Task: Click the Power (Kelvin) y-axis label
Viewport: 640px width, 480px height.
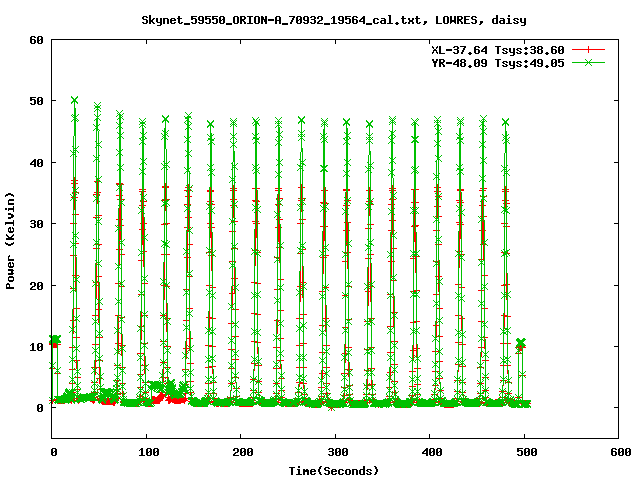Action: tap(10, 241)
